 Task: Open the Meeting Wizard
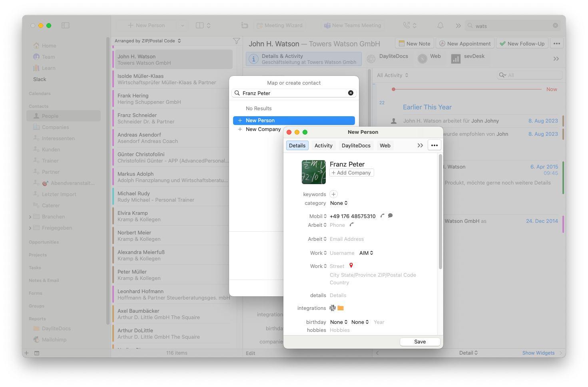point(279,26)
